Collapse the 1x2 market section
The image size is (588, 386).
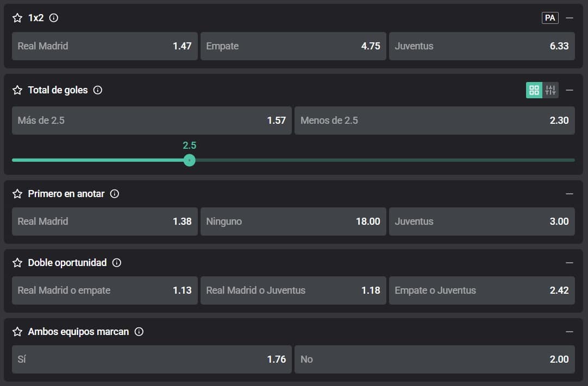[570, 18]
